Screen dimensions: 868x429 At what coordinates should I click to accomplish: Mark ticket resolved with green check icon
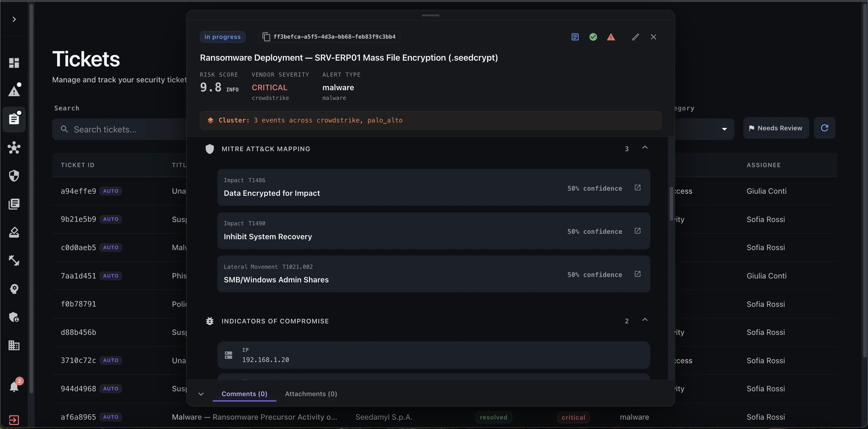point(593,37)
